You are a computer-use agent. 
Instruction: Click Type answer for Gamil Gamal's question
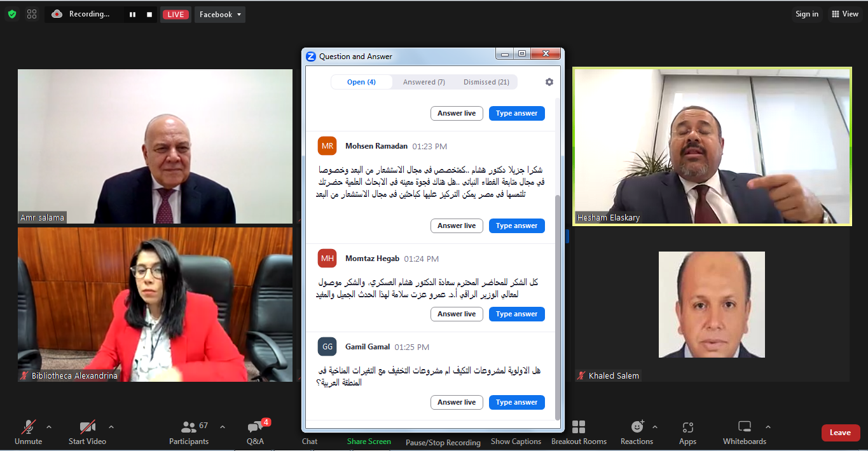tap(516, 402)
